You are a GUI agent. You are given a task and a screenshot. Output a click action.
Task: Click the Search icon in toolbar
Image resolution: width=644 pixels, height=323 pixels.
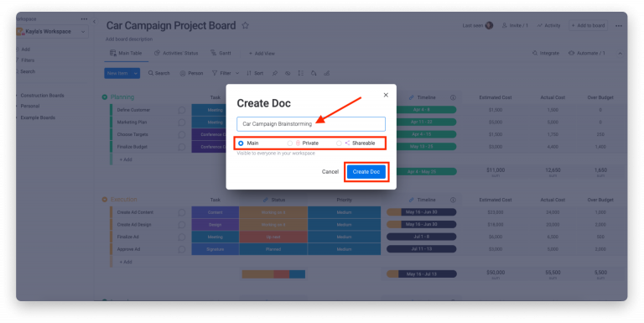(x=151, y=73)
